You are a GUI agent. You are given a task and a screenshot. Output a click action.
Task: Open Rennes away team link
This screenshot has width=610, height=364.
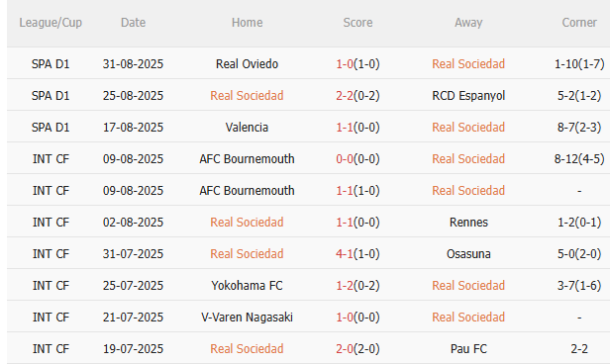coord(468,223)
